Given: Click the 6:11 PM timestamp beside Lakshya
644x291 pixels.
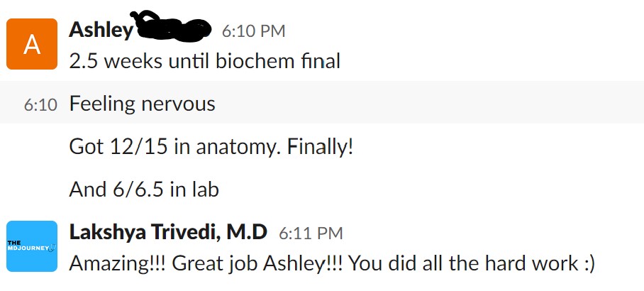Looking at the screenshot, I should pos(311,234).
